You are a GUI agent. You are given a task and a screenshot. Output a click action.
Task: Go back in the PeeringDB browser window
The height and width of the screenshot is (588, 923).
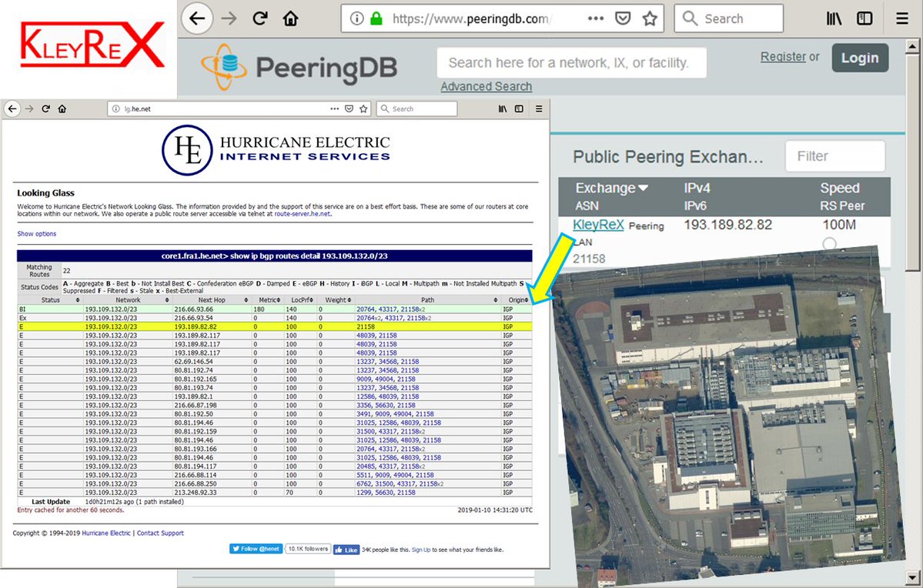tap(196, 18)
